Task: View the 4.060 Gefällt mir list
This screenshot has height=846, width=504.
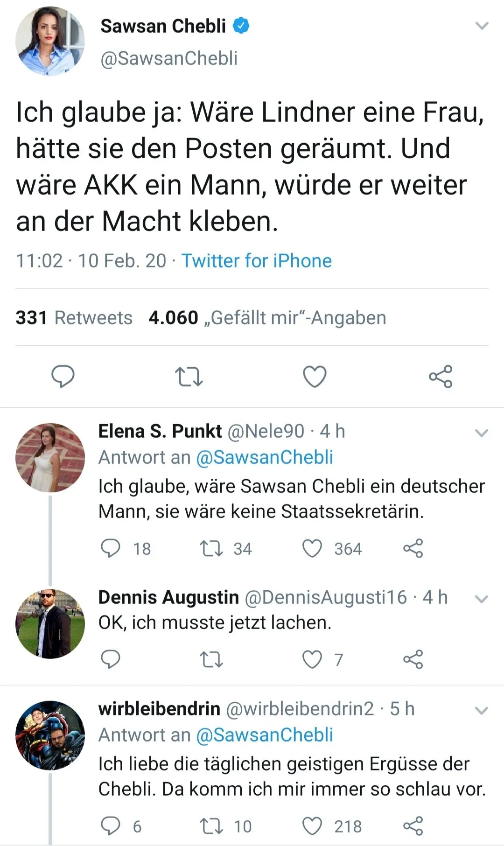Action: (x=267, y=318)
